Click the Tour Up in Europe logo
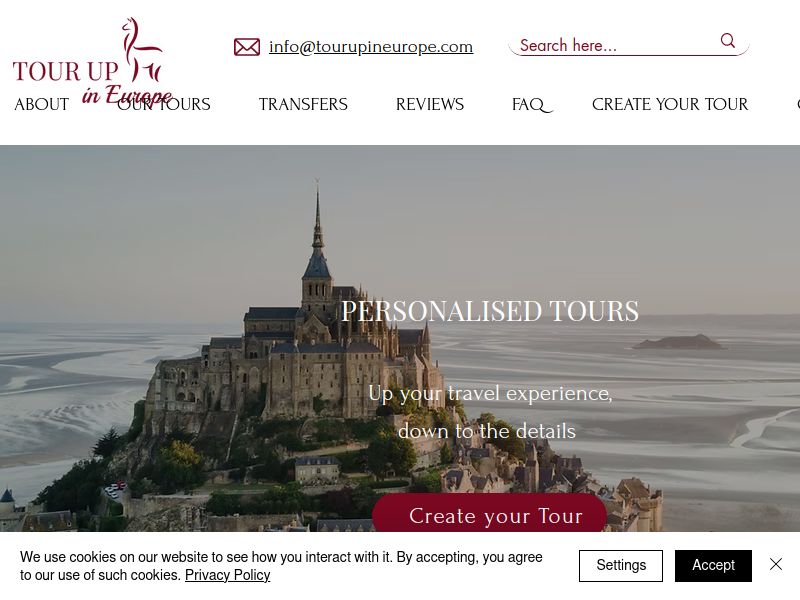Image resolution: width=800 pixels, height=600 pixels. point(92,61)
